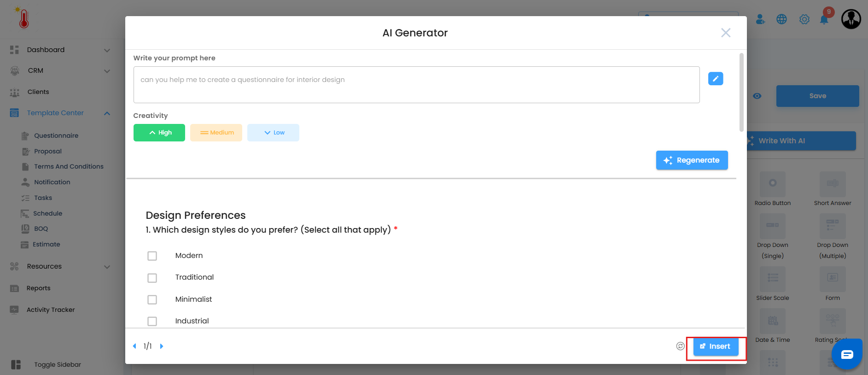Viewport: 868px width, 375px height.
Task: Click the user profile avatar
Action: pyautogui.click(x=851, y=19)
